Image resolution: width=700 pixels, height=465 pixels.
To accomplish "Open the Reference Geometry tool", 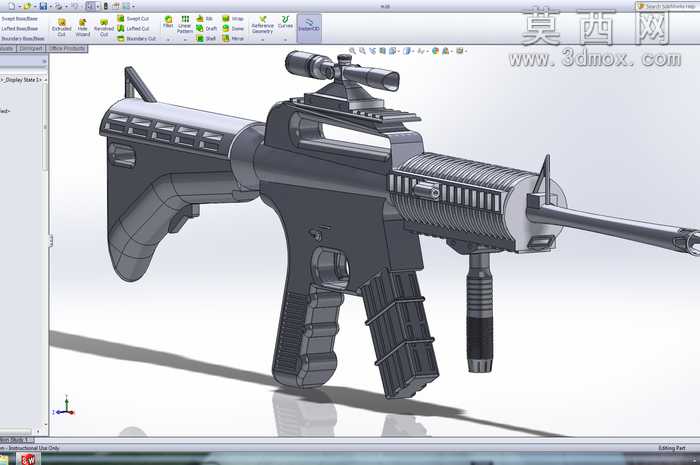I will (x=262, y=25).
